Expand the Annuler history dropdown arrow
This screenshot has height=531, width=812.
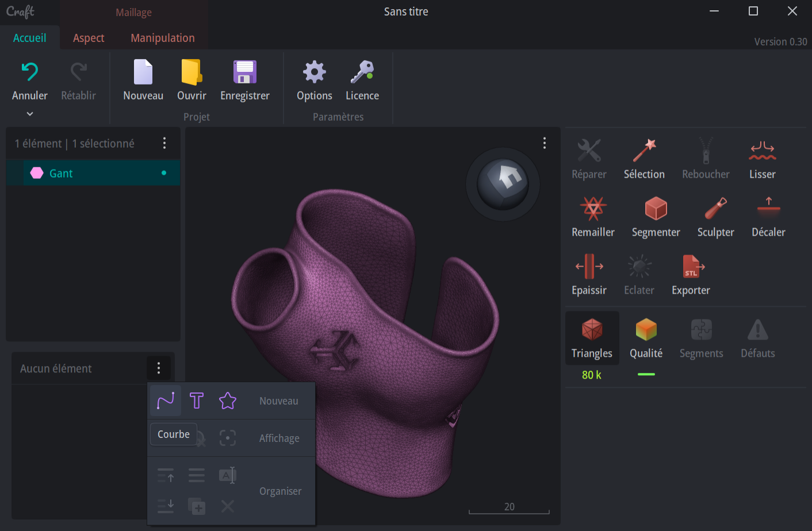coord(30,114)
